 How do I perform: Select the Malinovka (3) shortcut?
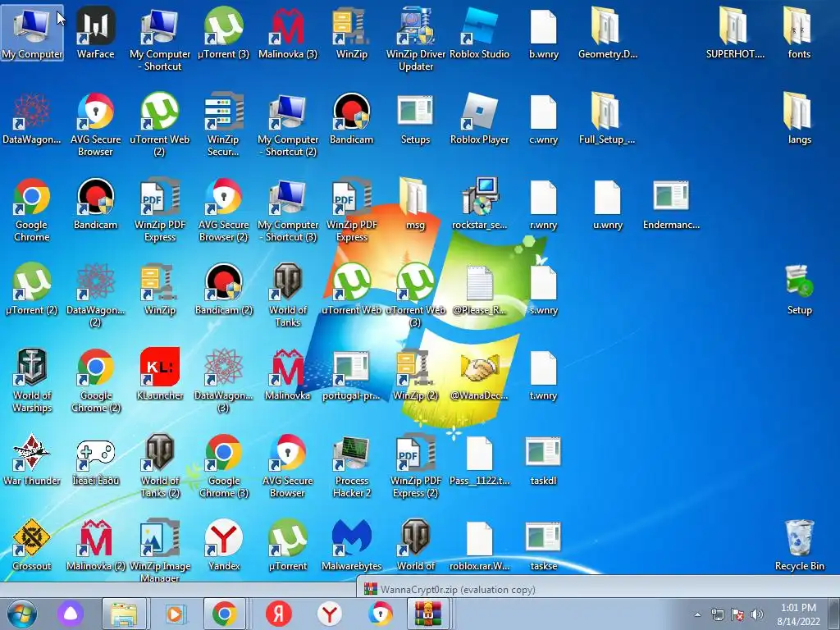(288, 32)
